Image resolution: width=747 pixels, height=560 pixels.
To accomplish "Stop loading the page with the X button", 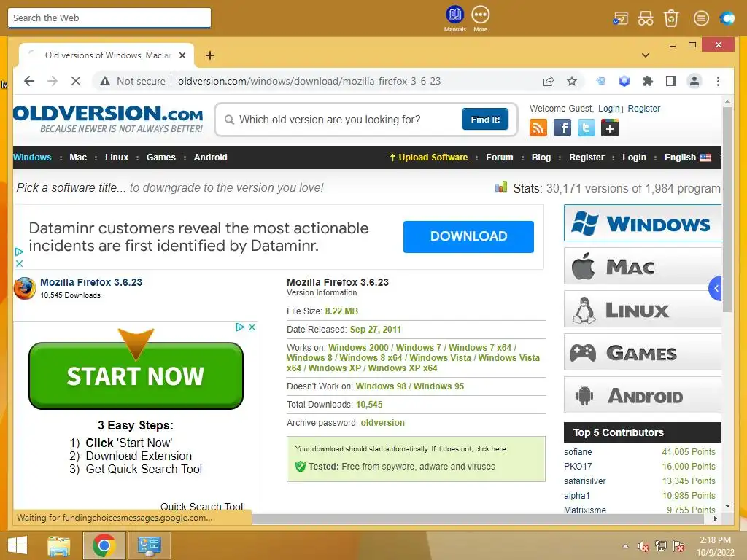I will [76, 81].
